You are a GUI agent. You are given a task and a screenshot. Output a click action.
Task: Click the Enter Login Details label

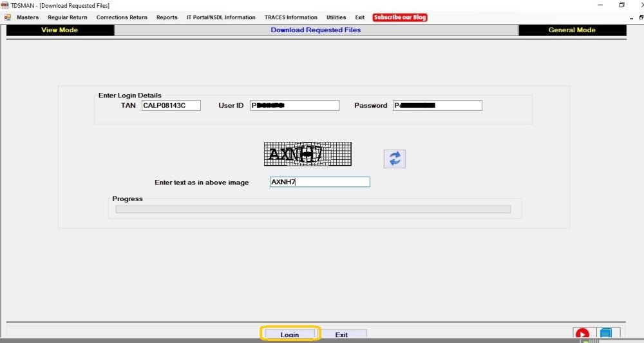coord(130,95)
